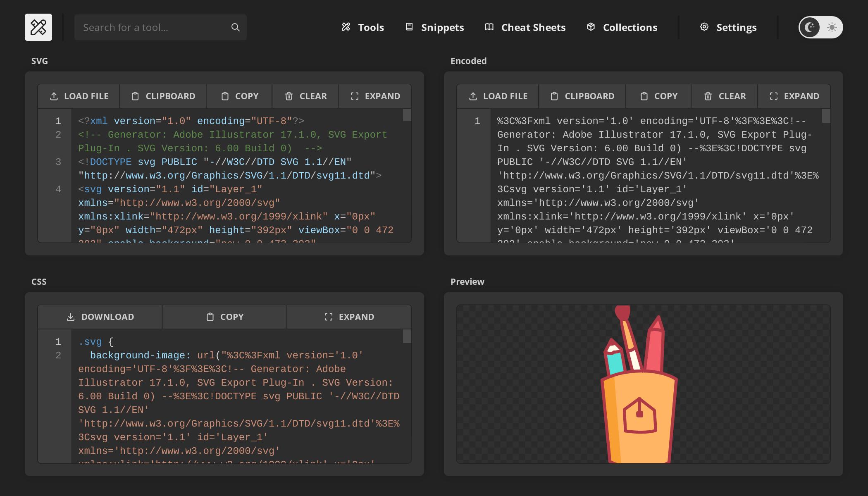This screenshot has height=496, width=868.
Task: Open Settings from the top bar
Action: pyautogui.click(x=728, y=27)
